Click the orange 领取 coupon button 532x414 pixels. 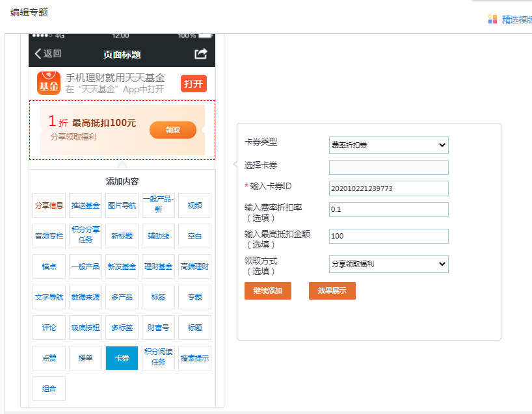coord(173,130)
